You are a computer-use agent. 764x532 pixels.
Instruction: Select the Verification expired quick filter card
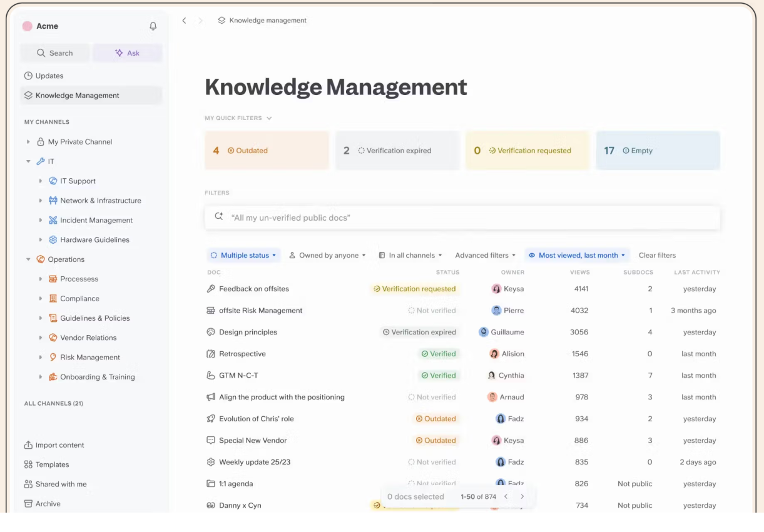397,151
